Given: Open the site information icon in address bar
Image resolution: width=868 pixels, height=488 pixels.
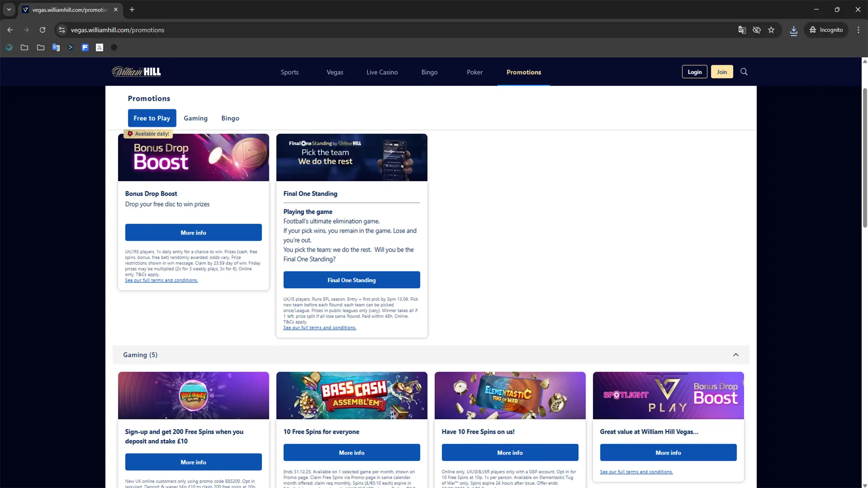Looking at the screenshot, I should pos(62,30).
